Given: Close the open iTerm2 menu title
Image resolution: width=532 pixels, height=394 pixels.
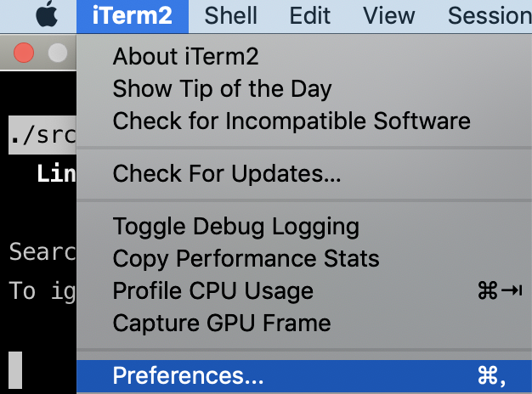Looking at the screenshot, I should click(x=133, y=16).
